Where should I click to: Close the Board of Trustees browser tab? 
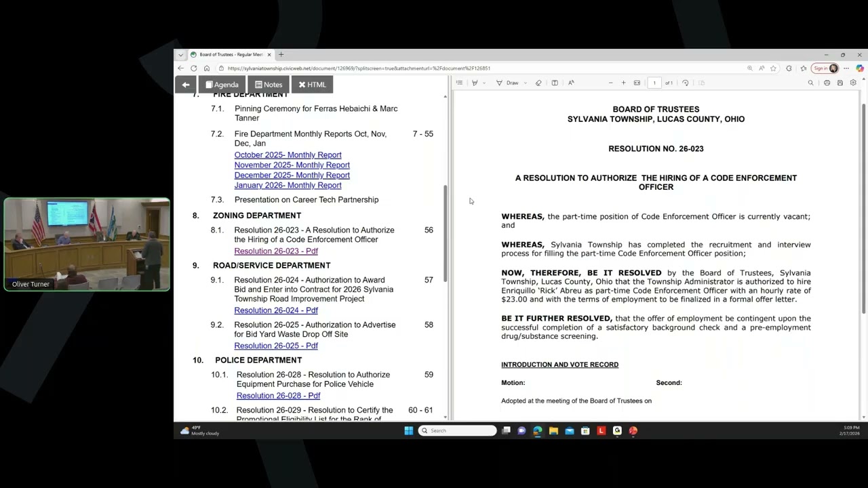pos(269,55)
